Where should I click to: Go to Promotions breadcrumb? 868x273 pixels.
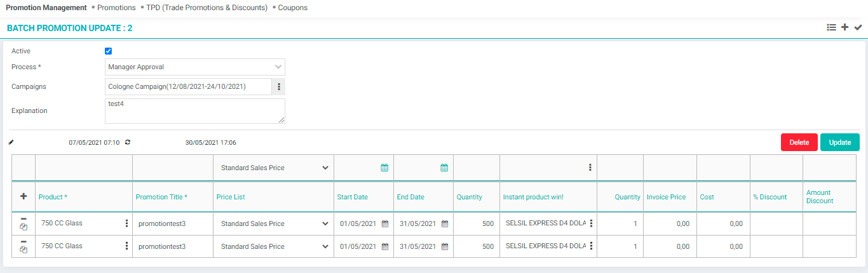[x=116, y=8]
